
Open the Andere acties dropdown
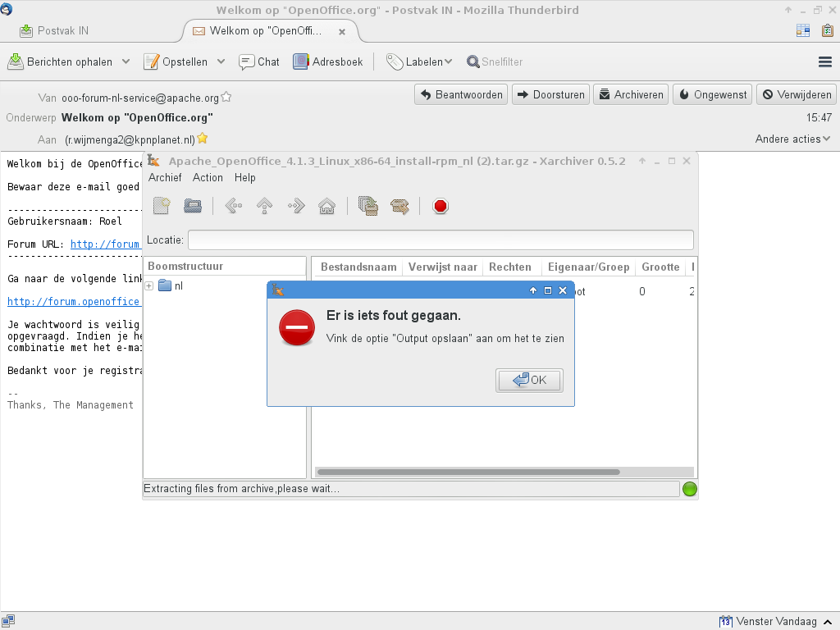coord(792,139)
